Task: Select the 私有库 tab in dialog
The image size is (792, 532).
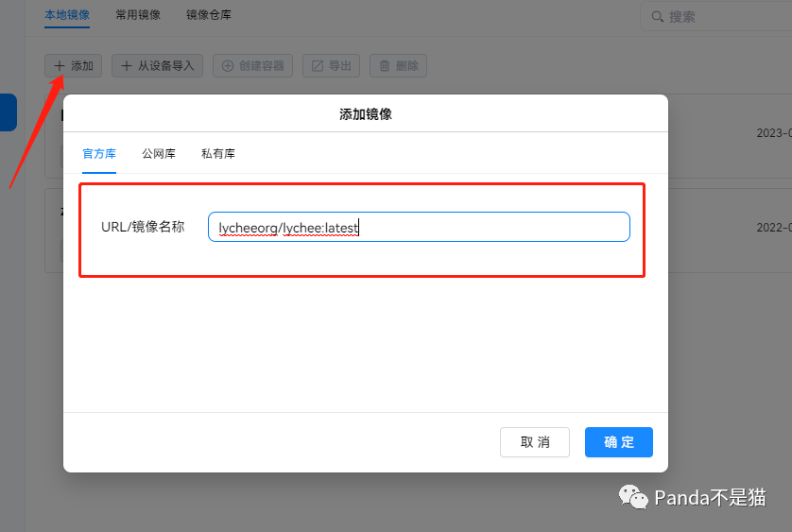Action: tap(218, 154)
